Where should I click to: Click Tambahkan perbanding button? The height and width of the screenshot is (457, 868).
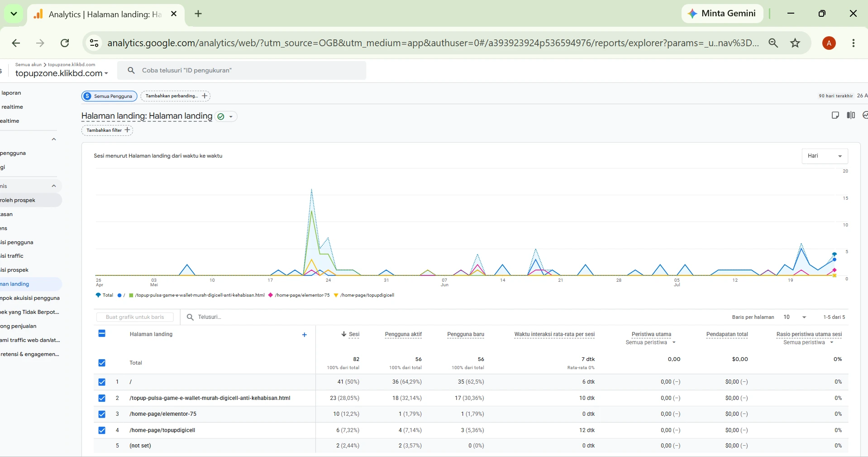pyautogui.click(x=176, y=96)
